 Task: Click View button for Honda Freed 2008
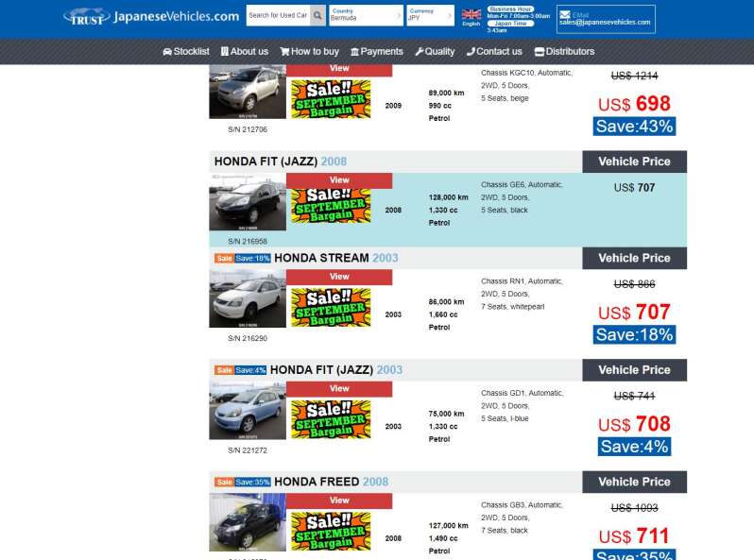(339, 501)
